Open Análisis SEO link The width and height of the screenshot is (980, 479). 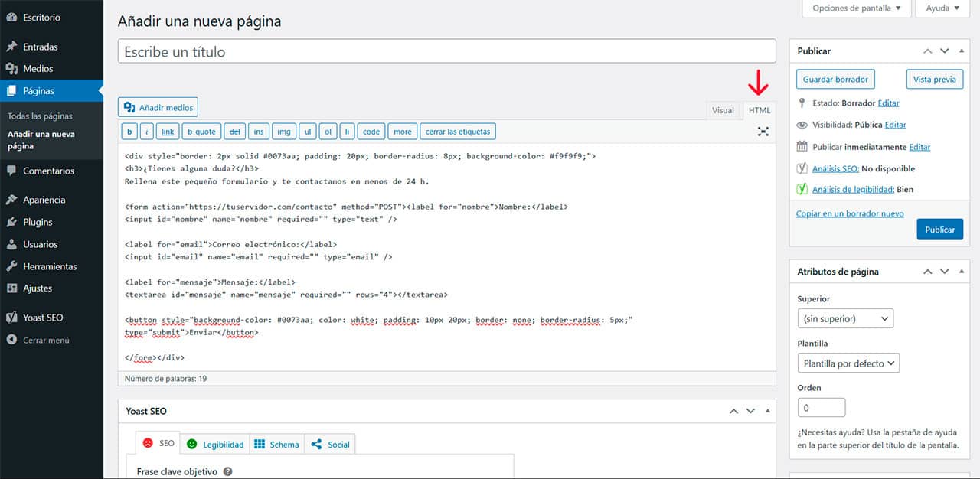pos(835,168)
